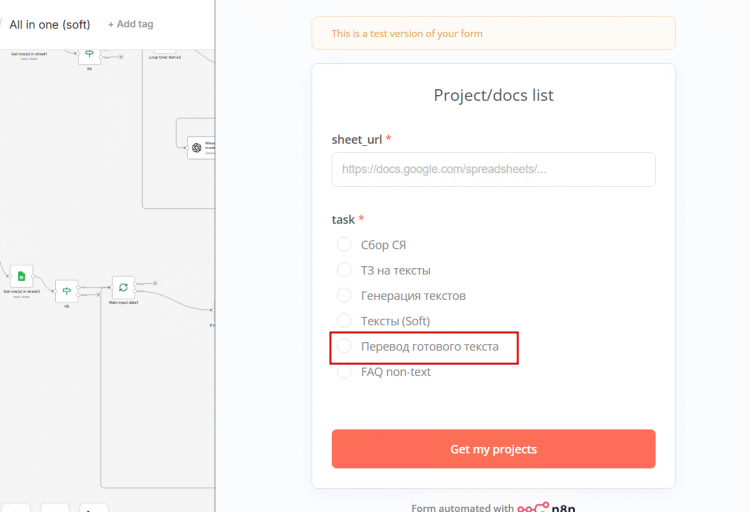The image size is (750, 512).
Task: Click the workflow title 'All in one (soft)'
Action: (50, 24)
